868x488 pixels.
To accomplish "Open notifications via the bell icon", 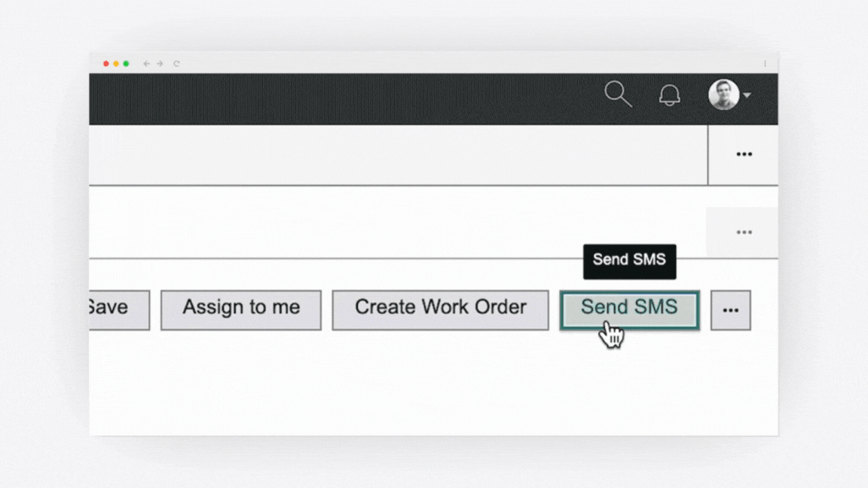I will coord(669,95).
